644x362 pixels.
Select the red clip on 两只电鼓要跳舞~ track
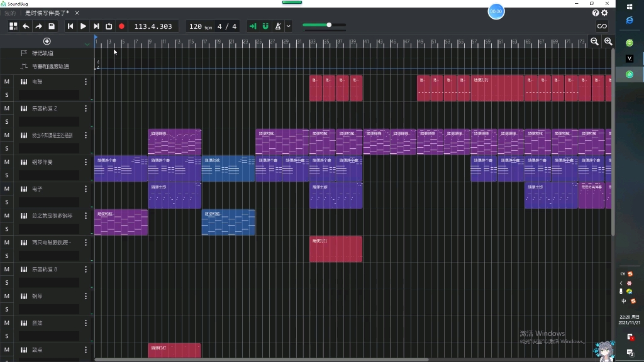pyautogui.click(x=336, y=249)
